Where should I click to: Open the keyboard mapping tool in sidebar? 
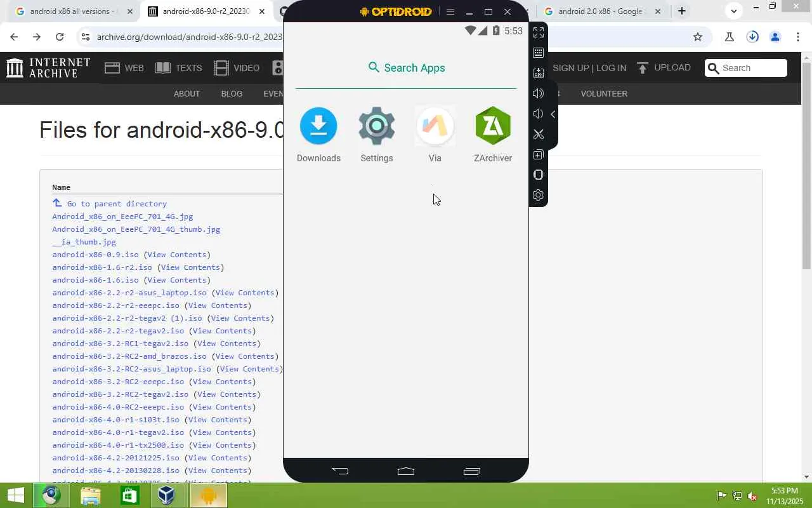tap(539, 53)
